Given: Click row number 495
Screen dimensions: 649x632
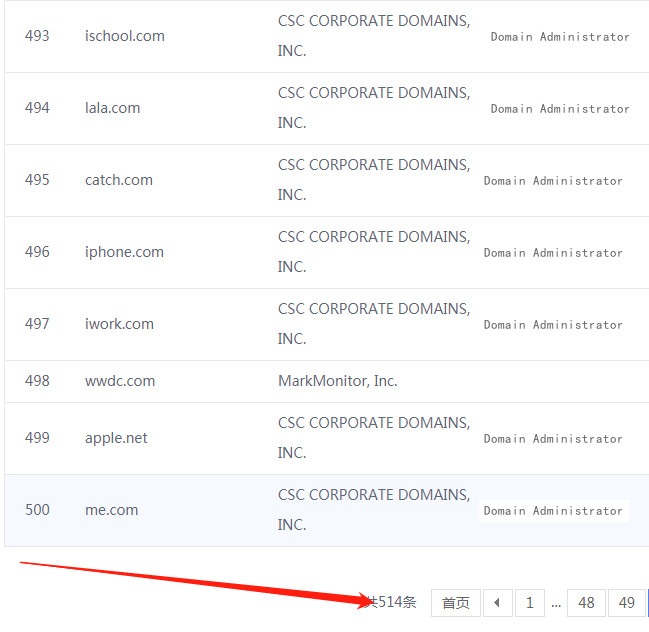Looking at the screenshot, I should (x=37, y=180).
